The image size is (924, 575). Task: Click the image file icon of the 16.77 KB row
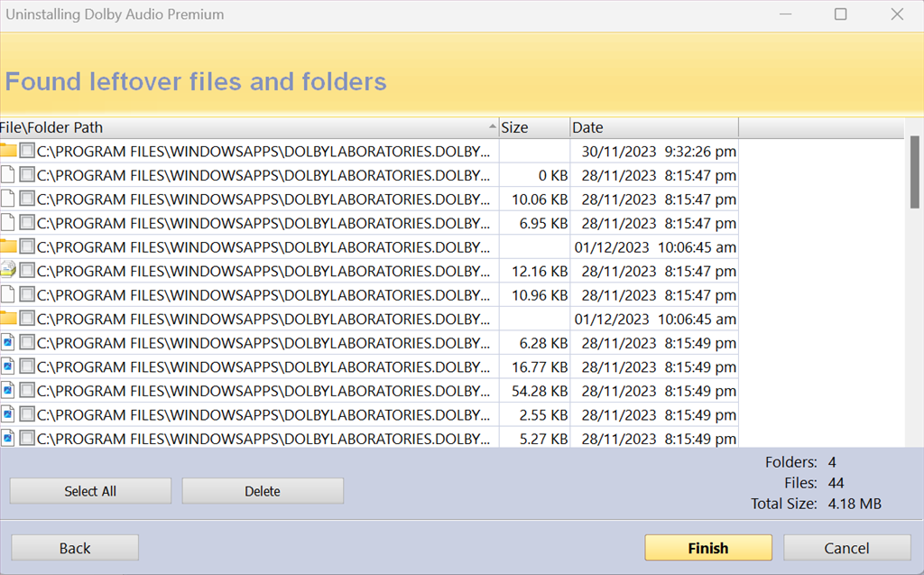pos(7,366)
